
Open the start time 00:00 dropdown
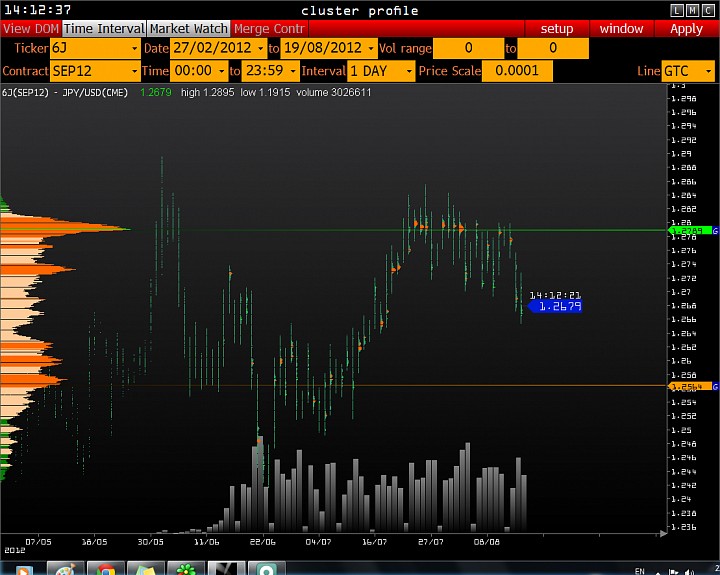coord(222,71)
